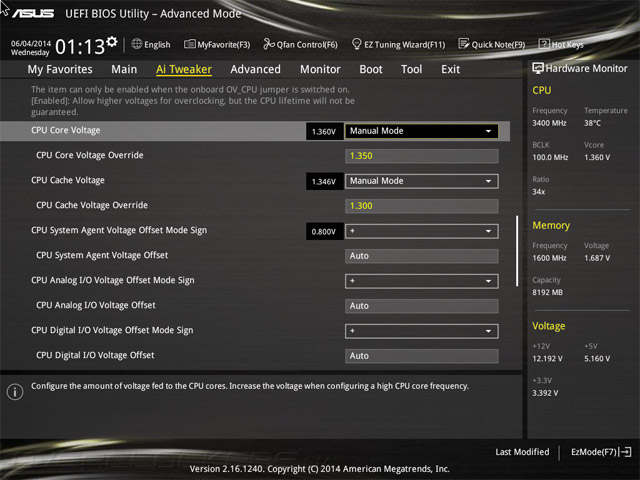The height and width of the screenshot is (480, 640).
Task: Click the info circle icon at bottom
Action: 15,392
